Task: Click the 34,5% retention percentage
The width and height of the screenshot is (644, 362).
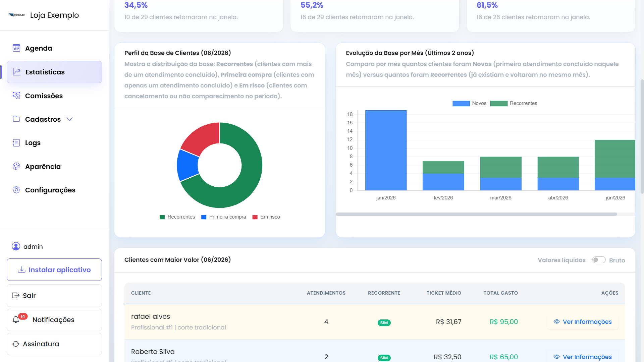Action: pos(136,5)
